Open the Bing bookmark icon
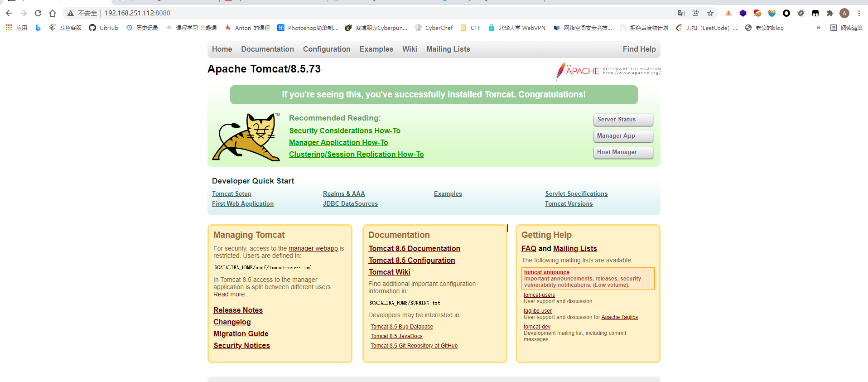 38,28
